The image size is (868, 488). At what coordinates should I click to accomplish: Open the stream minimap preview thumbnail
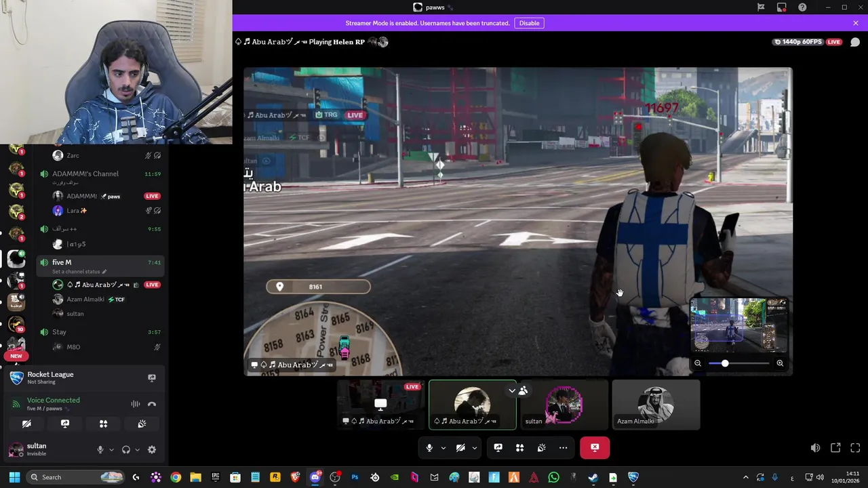coord(739,325)
